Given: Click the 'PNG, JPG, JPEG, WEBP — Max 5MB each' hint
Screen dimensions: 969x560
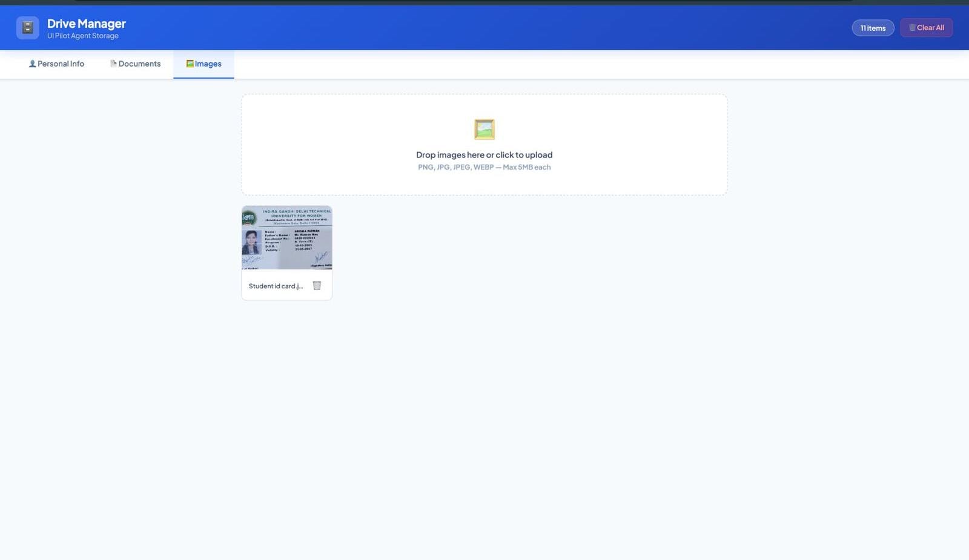Looking at the screenshot, I should pos(484,167).
